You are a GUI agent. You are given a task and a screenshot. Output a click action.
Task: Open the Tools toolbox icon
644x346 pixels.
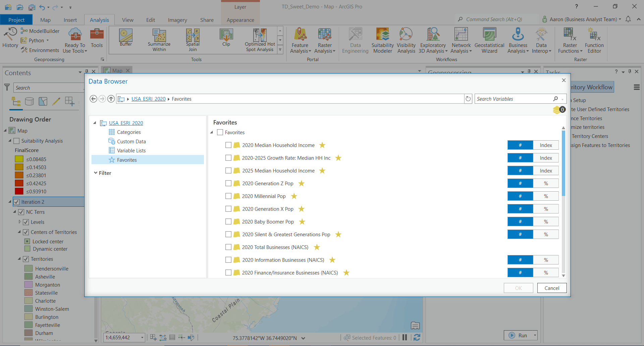[x=97, y=38]
